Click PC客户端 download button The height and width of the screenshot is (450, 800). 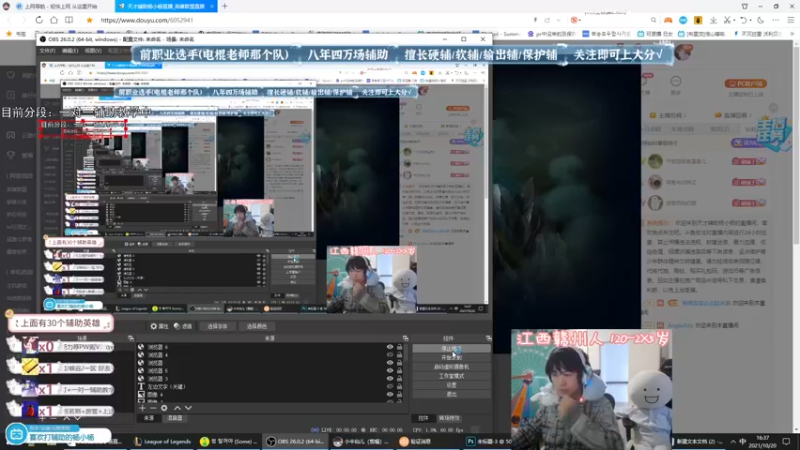pyautogui.click(x=745, y=83)
